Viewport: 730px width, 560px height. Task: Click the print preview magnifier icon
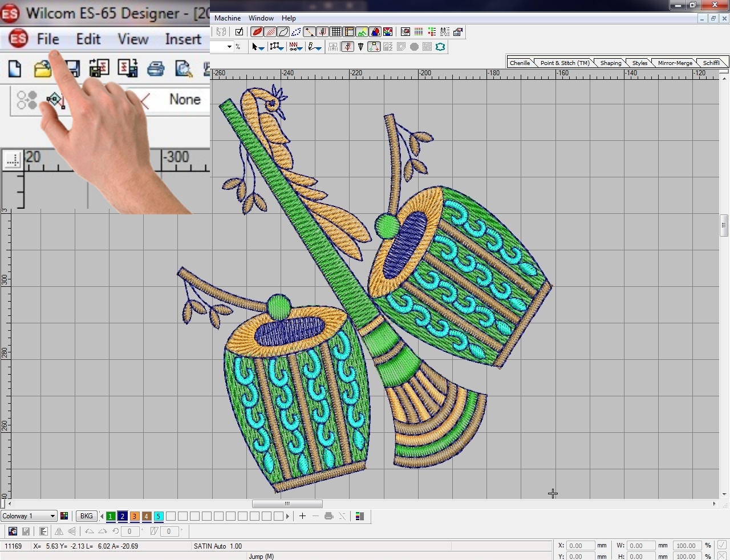184,69
